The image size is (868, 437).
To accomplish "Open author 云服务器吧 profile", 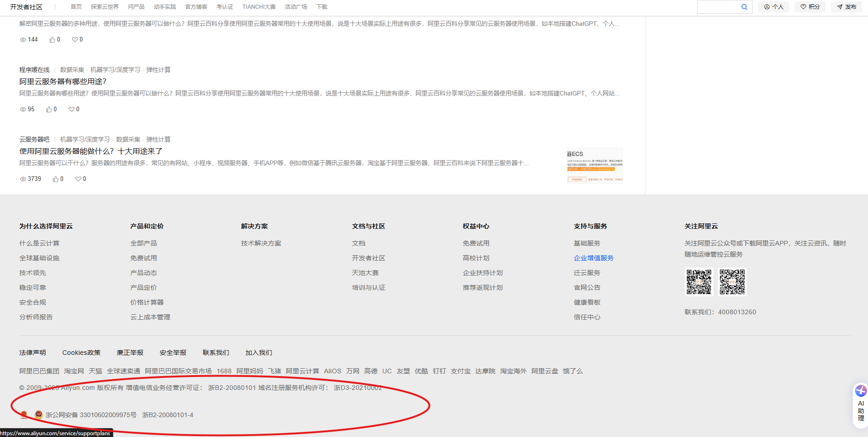I will point(34,139).
